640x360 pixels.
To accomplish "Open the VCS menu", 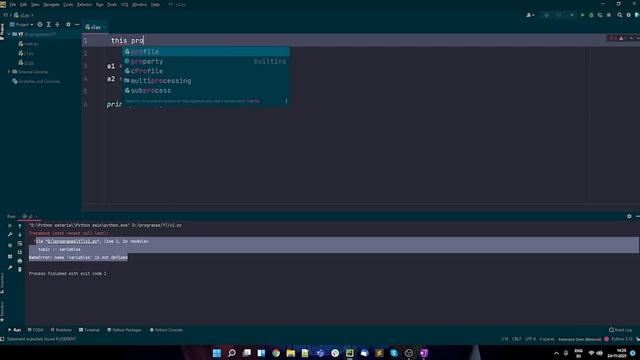I will [x=124, y=4].
